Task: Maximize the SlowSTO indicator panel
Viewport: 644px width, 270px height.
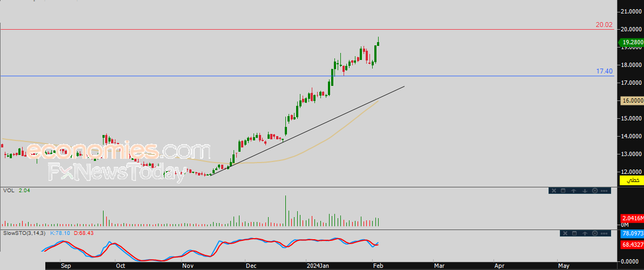Action: 574,233
